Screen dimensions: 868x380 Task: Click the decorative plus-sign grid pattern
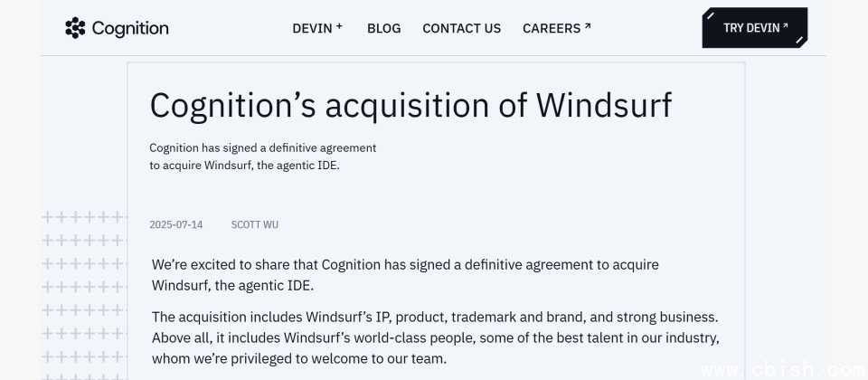tap(83, 295)
